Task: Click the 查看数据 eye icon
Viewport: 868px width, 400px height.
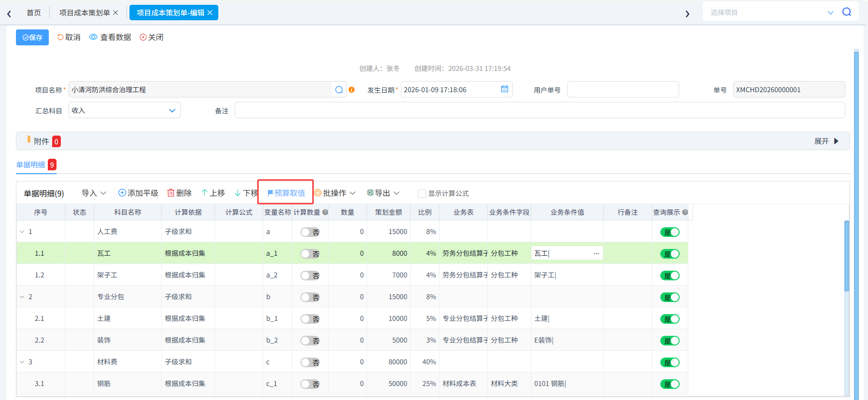Action: [93, 37]
